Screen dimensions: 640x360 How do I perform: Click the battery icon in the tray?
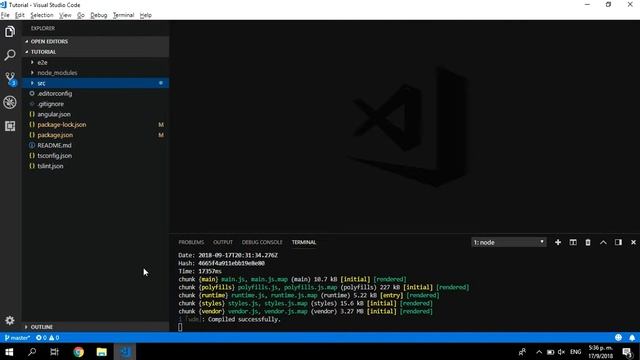(x=550, y=352)
